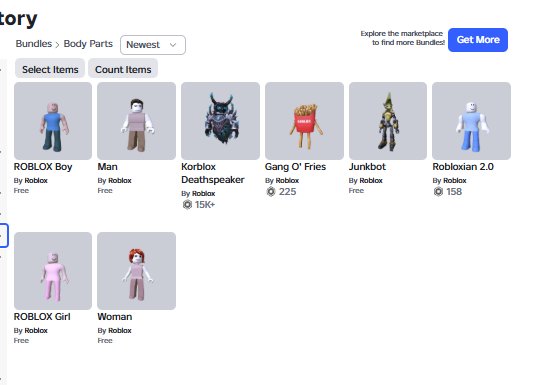Open the Gang O' Fries thumbnail

click(304, 121)
